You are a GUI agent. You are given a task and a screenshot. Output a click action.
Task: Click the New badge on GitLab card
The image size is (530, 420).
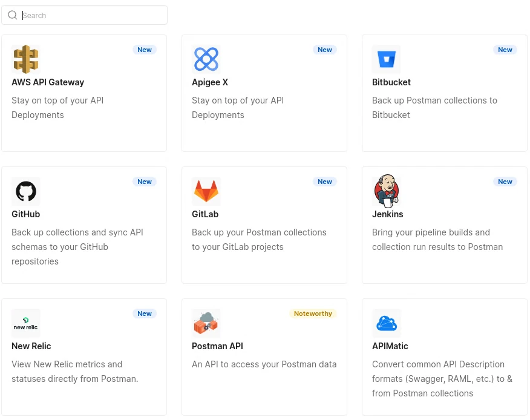click(325, 182)
